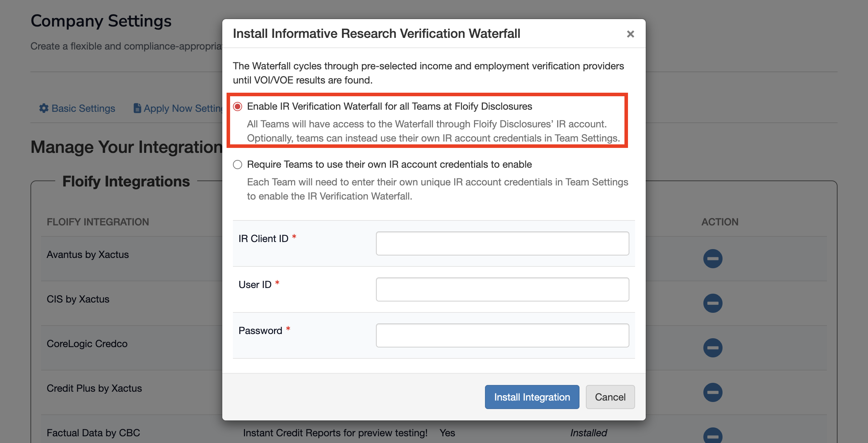Select the Avantus by Xactus row name
This screenshot has width=868, height=443.
tap(87, 255)
